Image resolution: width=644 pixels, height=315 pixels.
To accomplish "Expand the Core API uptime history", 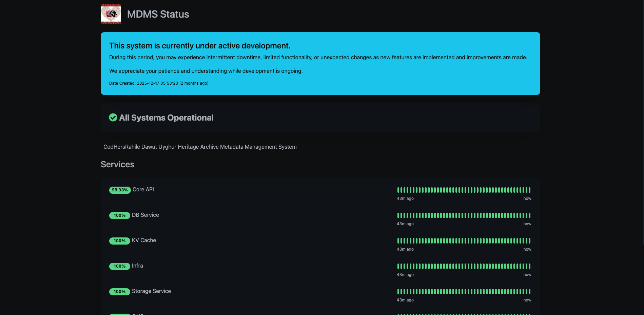I will click(x=464, y=190).
